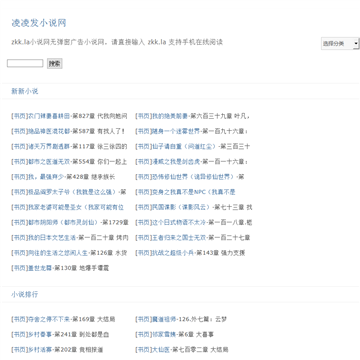Open the ranking novel with chapter 第241章
Viewport: 360px width, 360px height.
click(39, 334)
